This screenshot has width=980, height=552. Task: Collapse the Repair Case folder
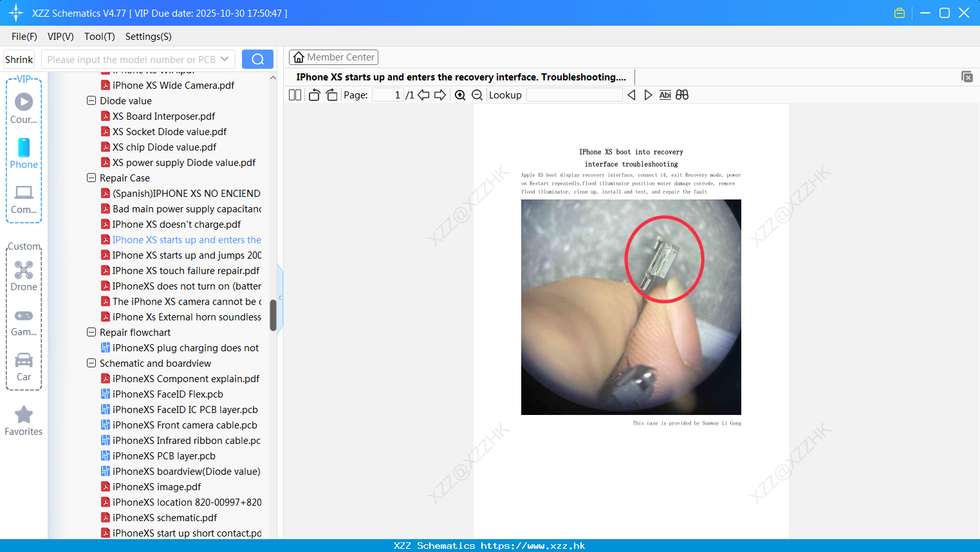point(91,178)
